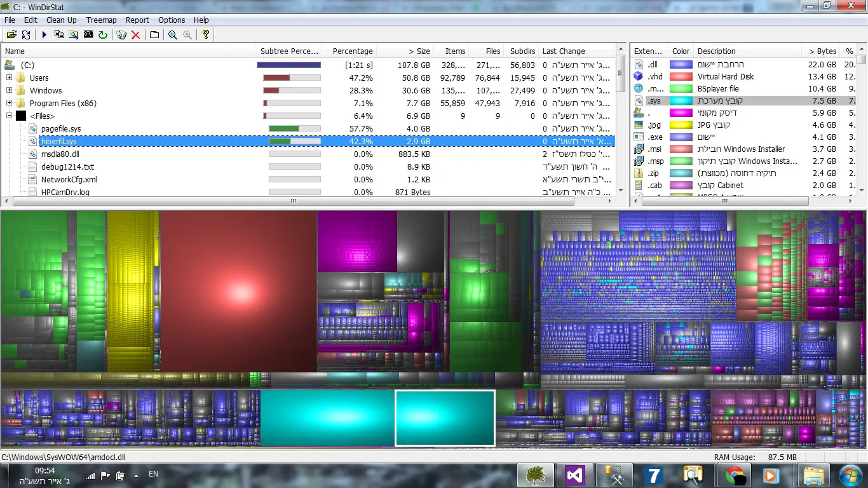Click the yellow question mark Help icon
The height and width of the screenshot is (488, 868).
click(205, 35)
